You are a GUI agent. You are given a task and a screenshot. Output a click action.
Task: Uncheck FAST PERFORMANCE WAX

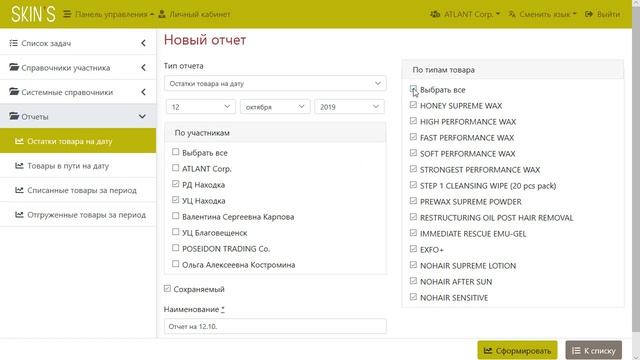point(413,137)
